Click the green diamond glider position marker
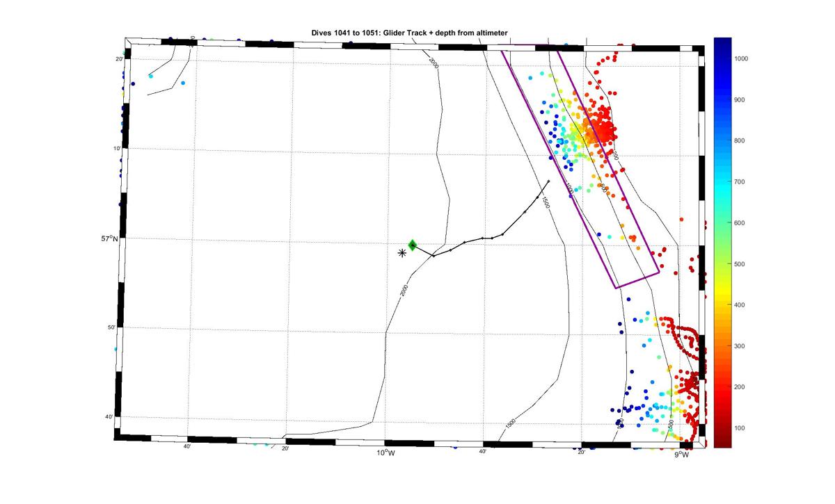The height and width of the screenshot is (504, 835). pyautogui.click(x=412, y=245)
